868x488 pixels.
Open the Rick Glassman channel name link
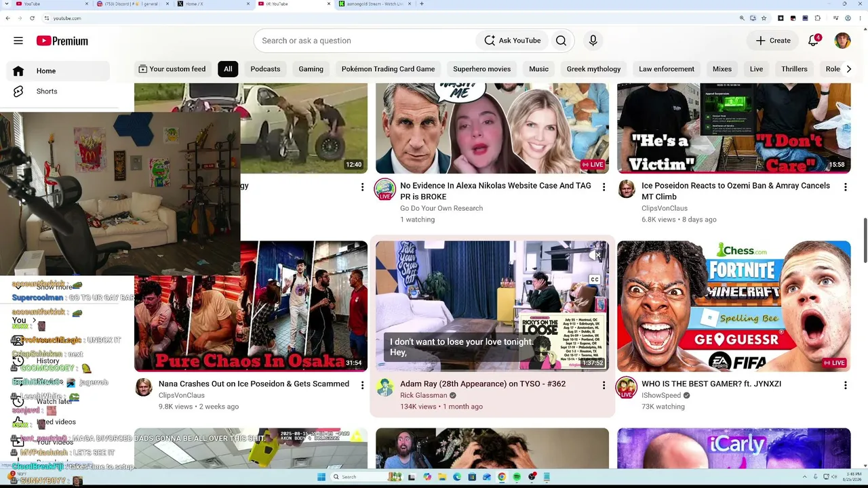tap(423, 396)
